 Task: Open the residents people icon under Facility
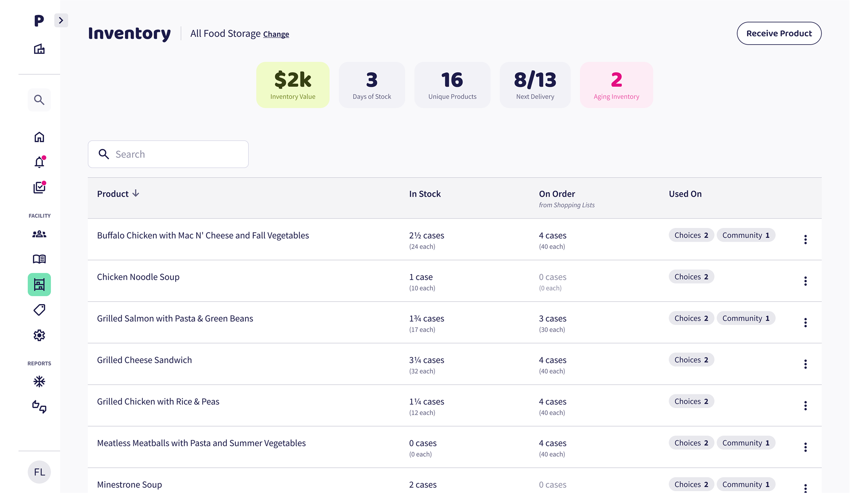click(x=39, y=234)
